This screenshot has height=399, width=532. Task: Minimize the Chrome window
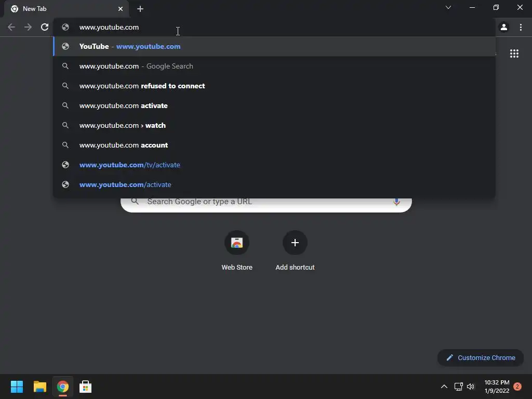pos(472,7)
